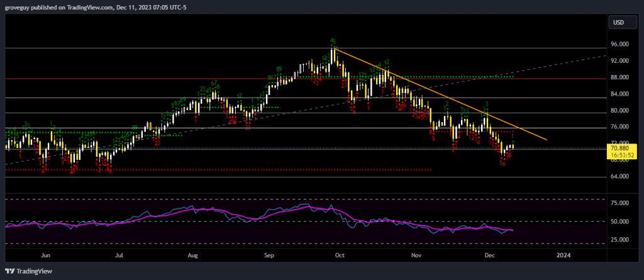Select the dashed gray ascending trendline
The height and width of the screenshot is (280, 644).
point(553,65)
